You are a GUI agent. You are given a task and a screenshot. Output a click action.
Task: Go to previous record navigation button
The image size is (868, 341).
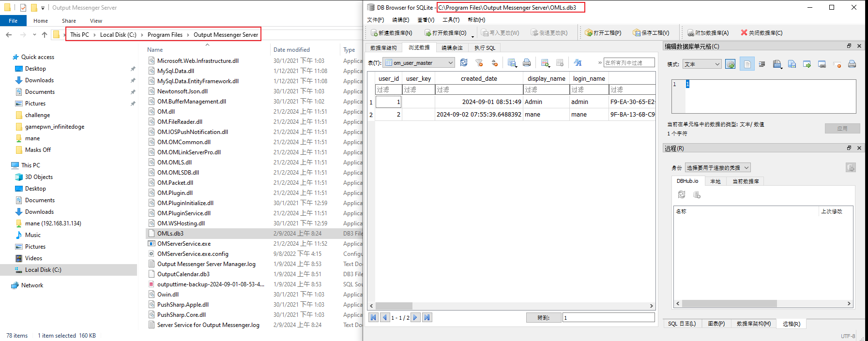point(385,317)
